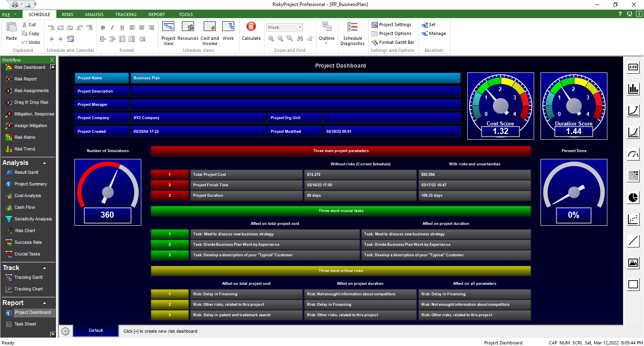The image size is (644, 346).
Task: Open Project Settings
Action: click(x=392, y=25)
